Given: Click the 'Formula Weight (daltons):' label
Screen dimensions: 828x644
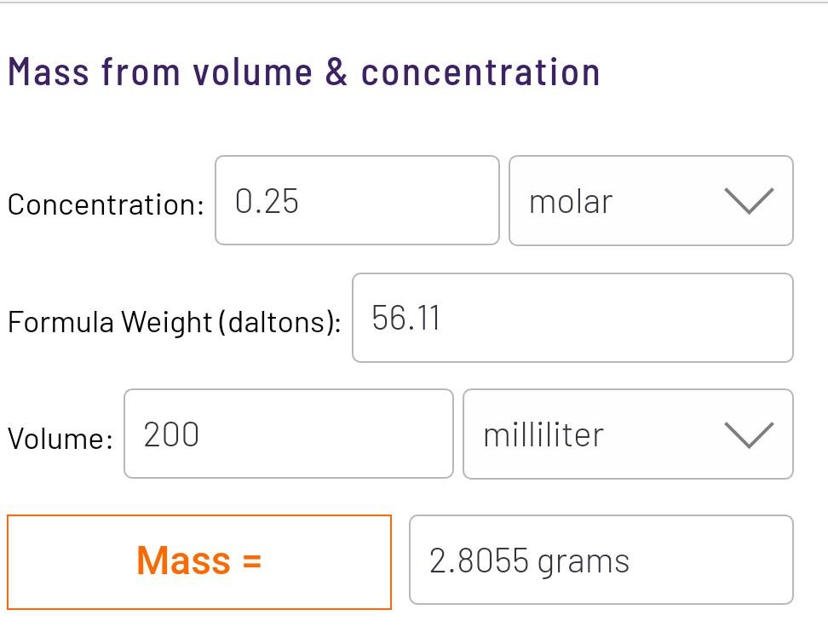Looking at the screenshot, I should point(174,322).
